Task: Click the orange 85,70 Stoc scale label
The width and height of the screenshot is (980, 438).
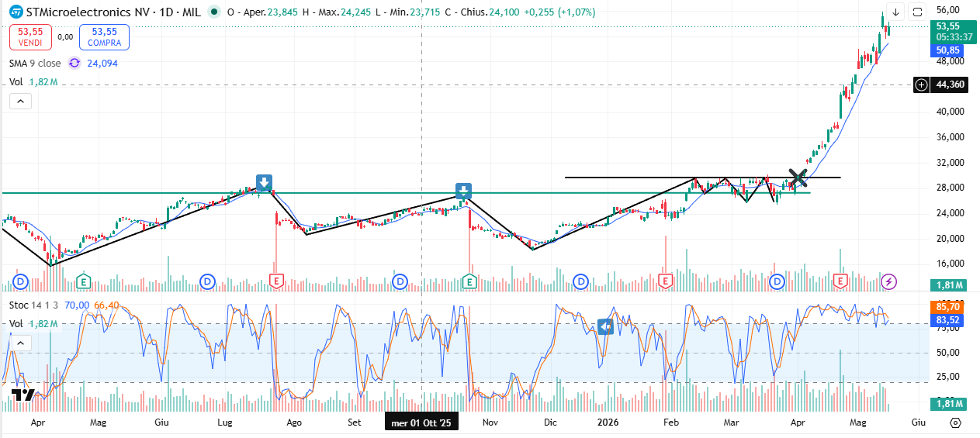Action: coord(948,307)
